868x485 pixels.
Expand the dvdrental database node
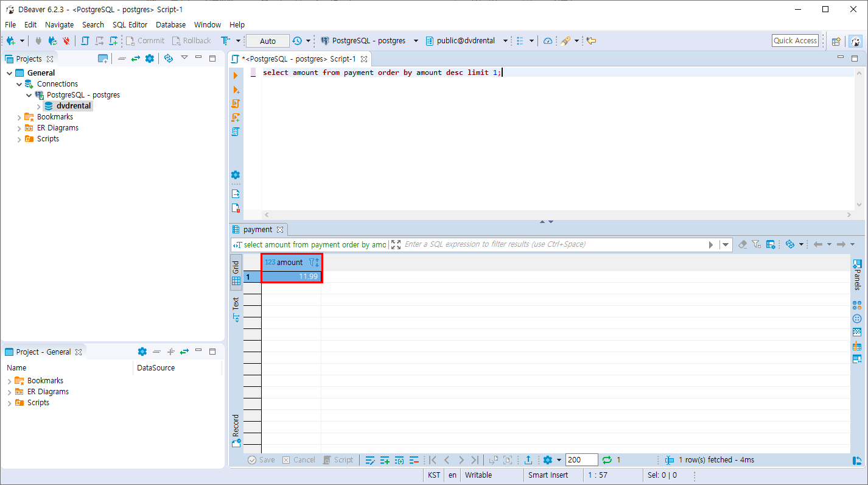click(39, 106)
